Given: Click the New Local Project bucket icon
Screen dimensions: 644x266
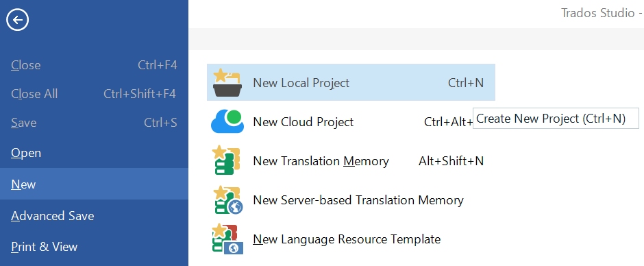Looking at the screenshot, I should 227,83.
